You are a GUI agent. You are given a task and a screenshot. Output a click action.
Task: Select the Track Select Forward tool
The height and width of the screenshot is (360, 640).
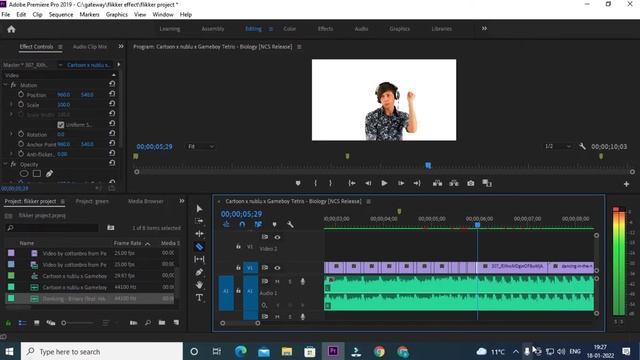click(x=199, y=221)
